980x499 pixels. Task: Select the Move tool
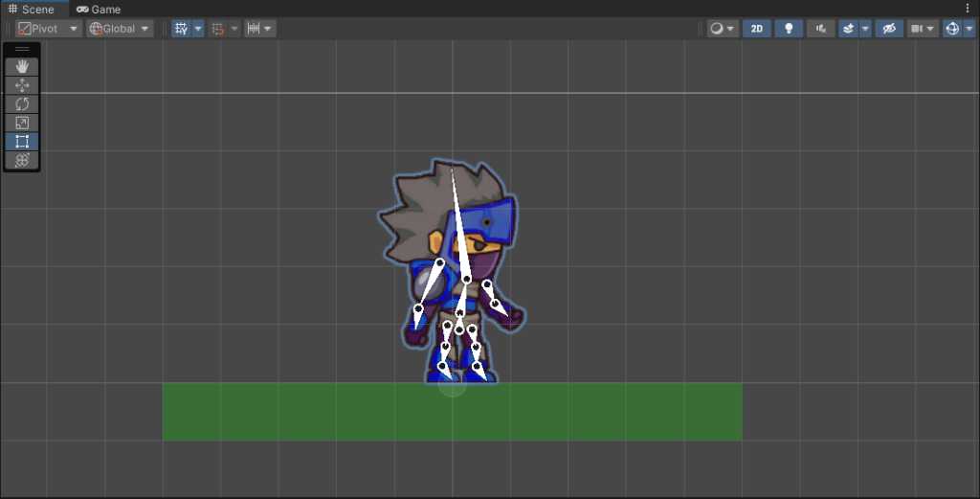click(x=22, y=85)
